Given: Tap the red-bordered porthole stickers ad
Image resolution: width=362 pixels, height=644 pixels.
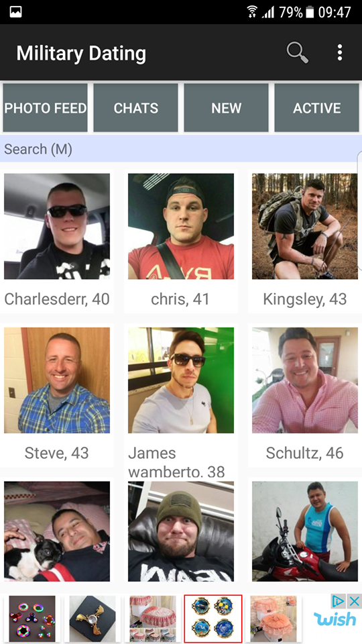Looking at the screenshot, I should (213, 619).
